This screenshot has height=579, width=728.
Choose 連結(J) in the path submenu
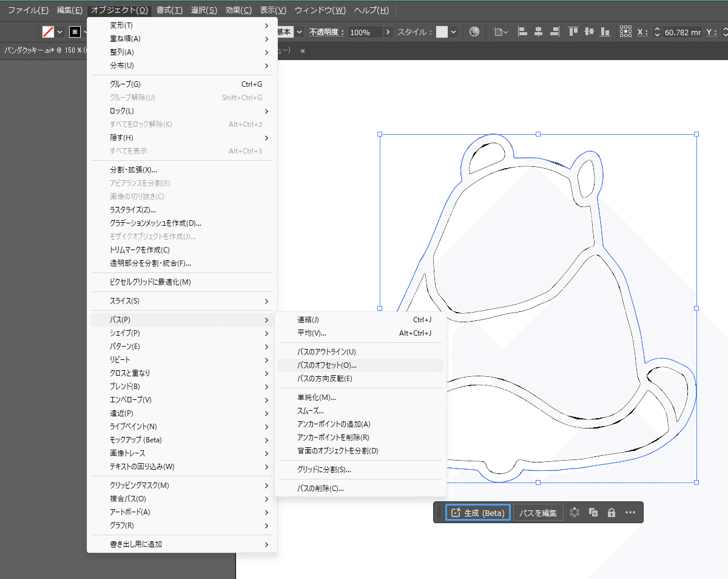[360, 320]
